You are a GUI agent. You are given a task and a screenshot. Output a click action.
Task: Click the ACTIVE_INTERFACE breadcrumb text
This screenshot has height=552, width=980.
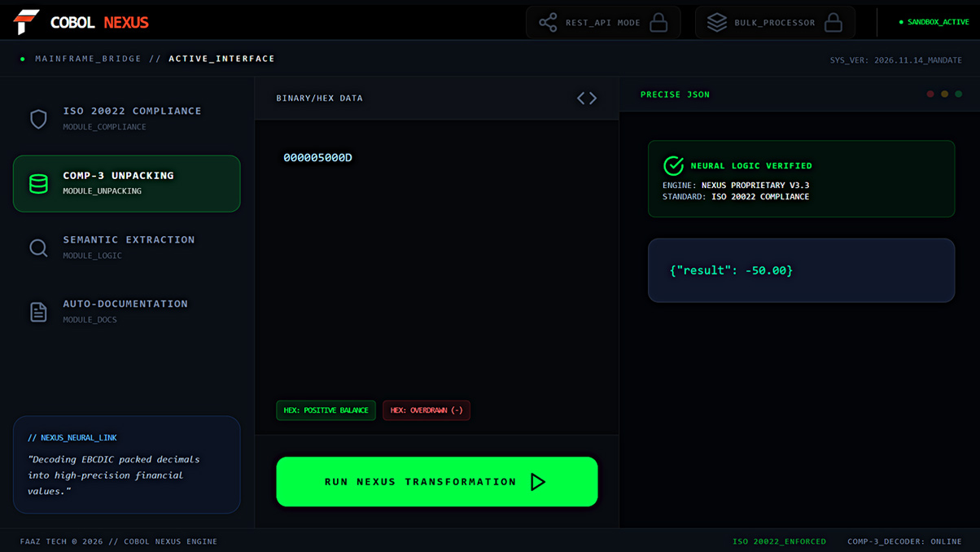pos(221,59)
